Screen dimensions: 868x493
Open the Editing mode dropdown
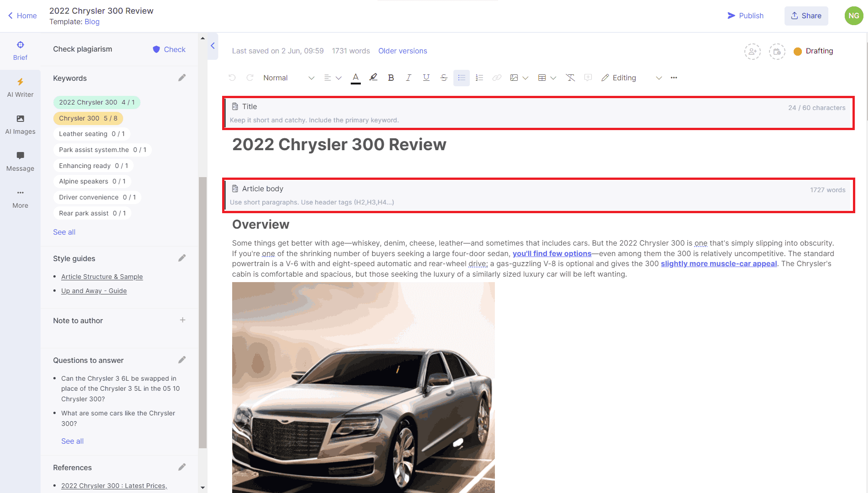(x=631, y=78)
